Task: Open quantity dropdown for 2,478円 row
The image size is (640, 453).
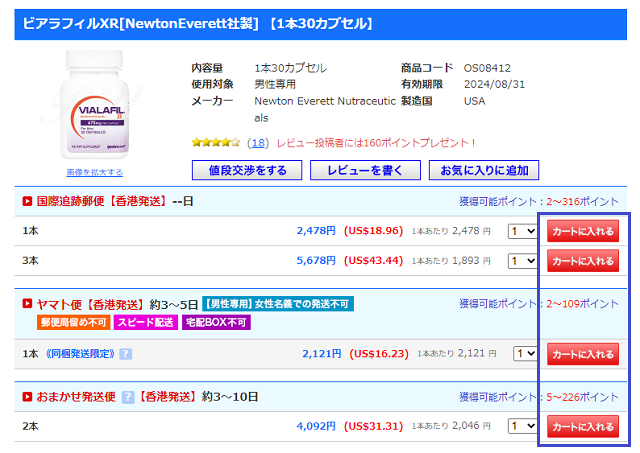Action: 523,231
